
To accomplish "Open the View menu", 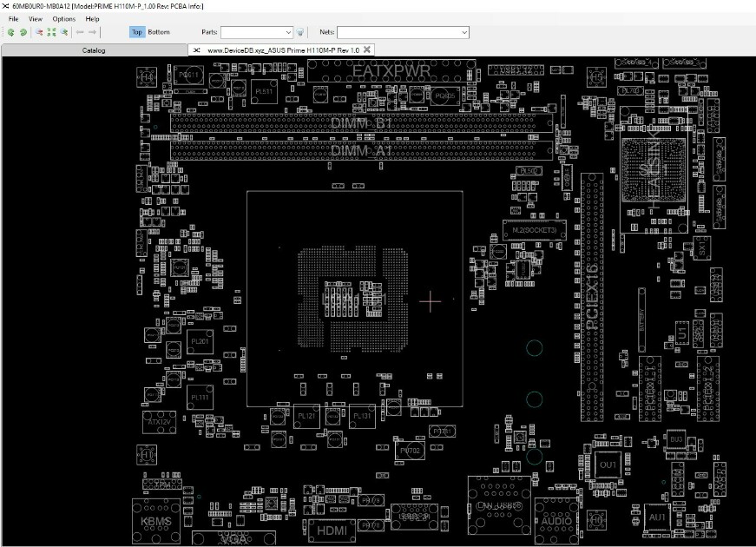I will [x=36, y=19].
